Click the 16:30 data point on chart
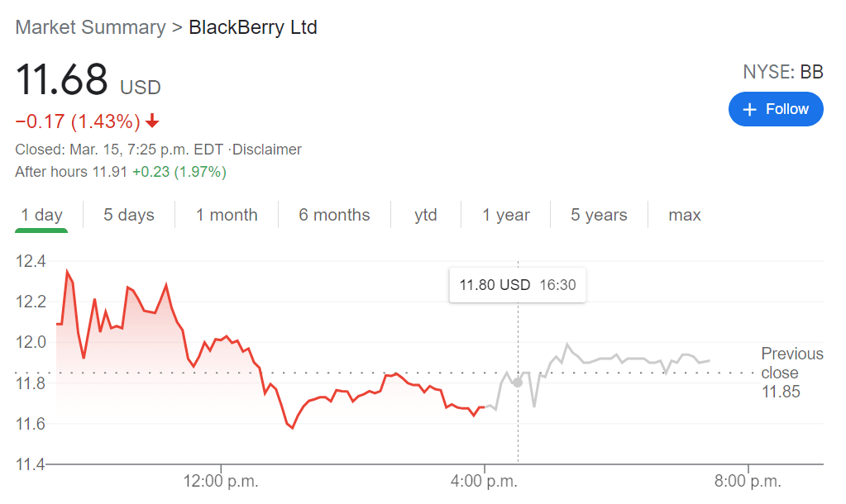 coord(519,383)
